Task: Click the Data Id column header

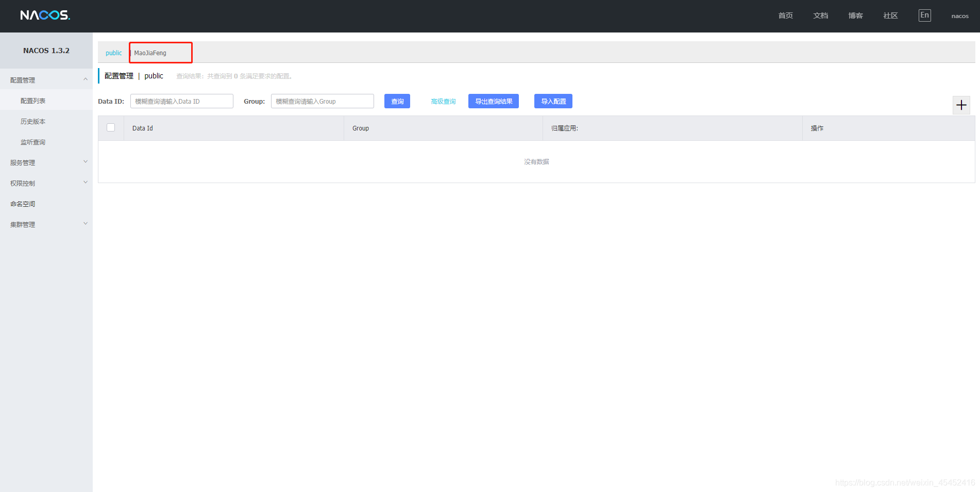Action: (x=234, y=128)
